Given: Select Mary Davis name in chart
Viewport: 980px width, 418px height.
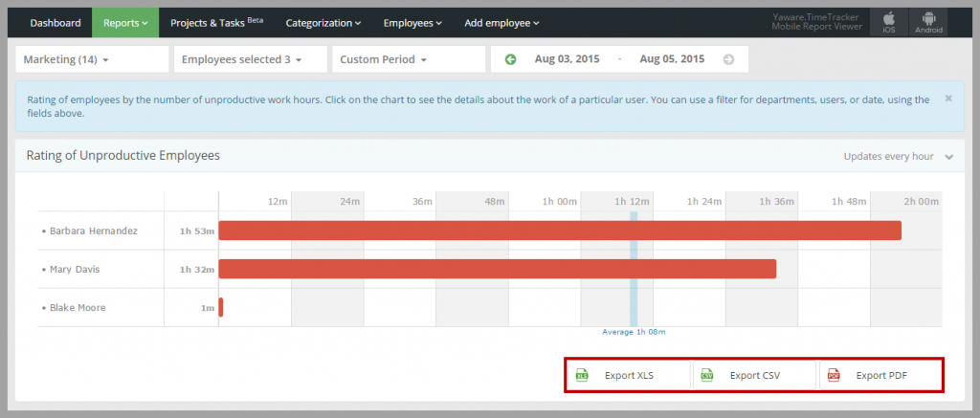Looking at the screenshot, I should coord(75,270).
